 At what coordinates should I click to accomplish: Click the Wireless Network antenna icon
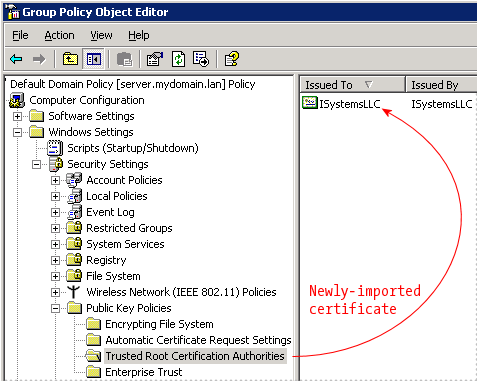pyautogui.click(x=74, y=292)
